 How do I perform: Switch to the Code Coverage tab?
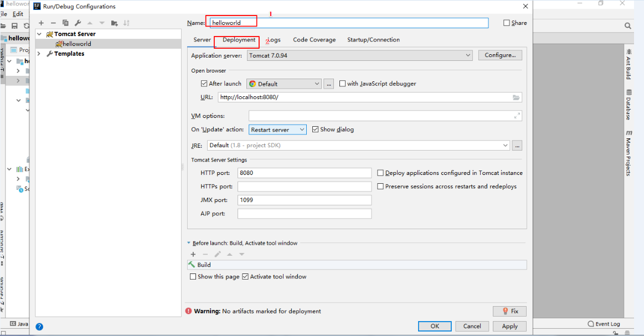point(314,40)
